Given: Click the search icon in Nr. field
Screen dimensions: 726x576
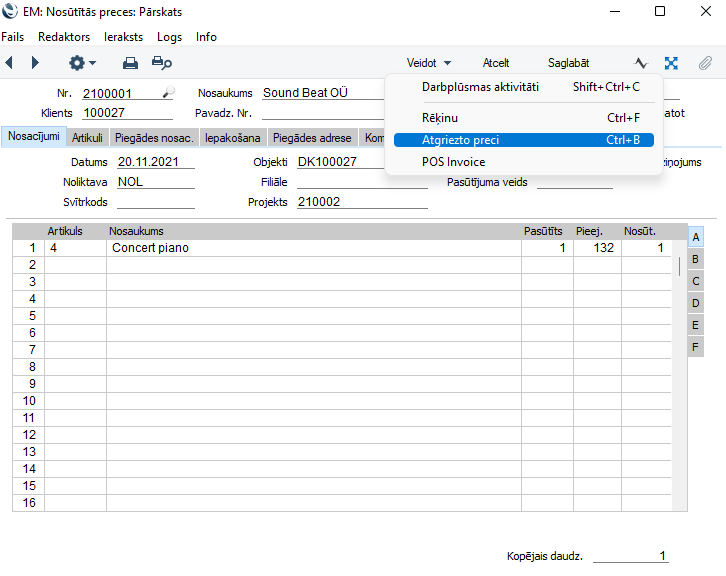Looking at the screenshot, I should point(167,92).
